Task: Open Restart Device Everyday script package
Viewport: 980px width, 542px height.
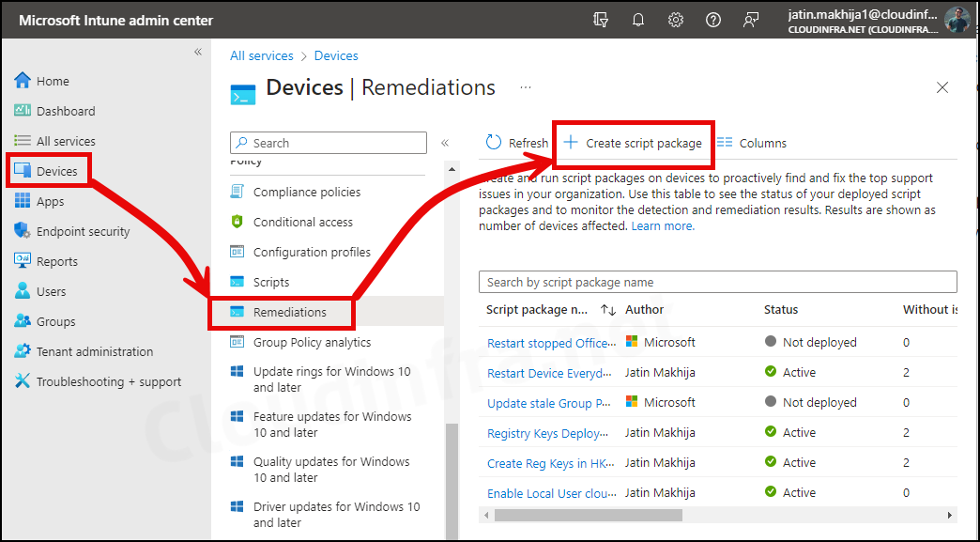Action: 549,373
